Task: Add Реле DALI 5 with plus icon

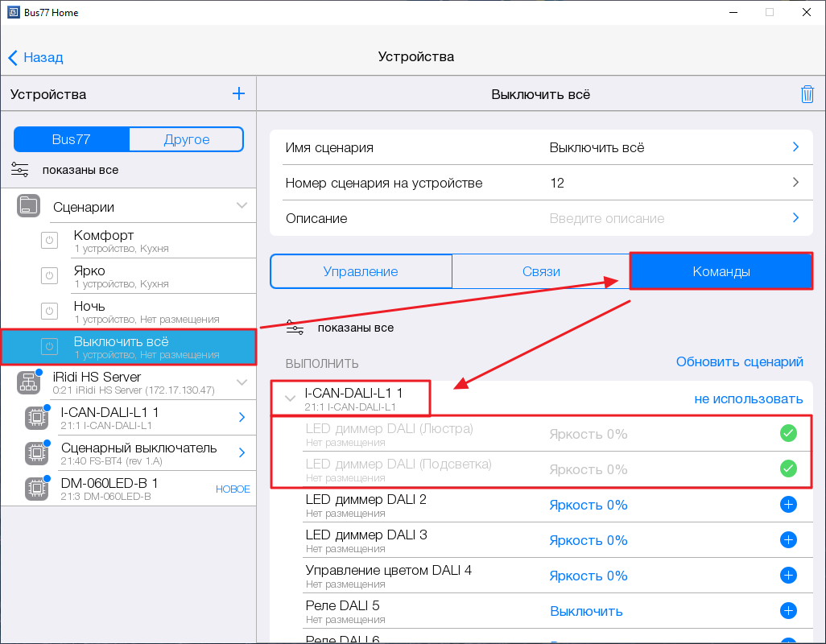Action: click(788, 611)
